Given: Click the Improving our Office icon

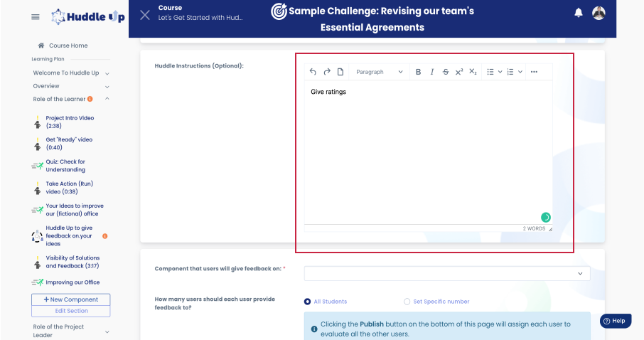Looking at the screenshot, I should coord(38,282).
